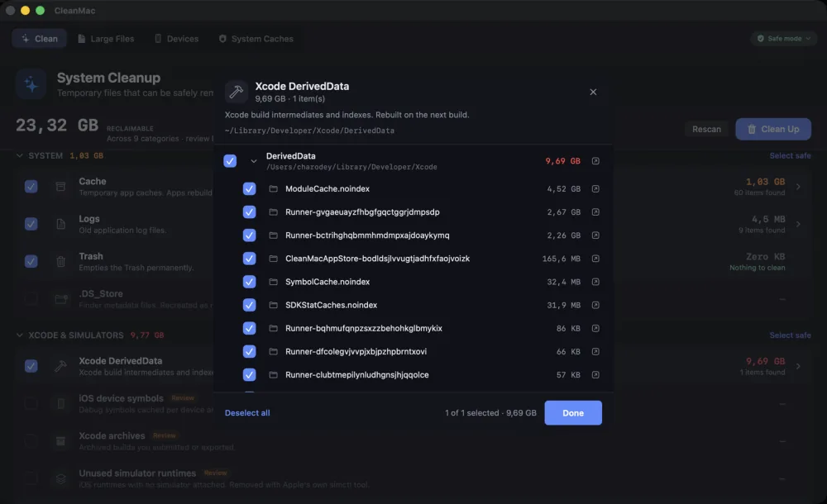Click '1 of 1 selected · 9,69 GB' status
Screen dimensions: 827x504
coord(490,413)
